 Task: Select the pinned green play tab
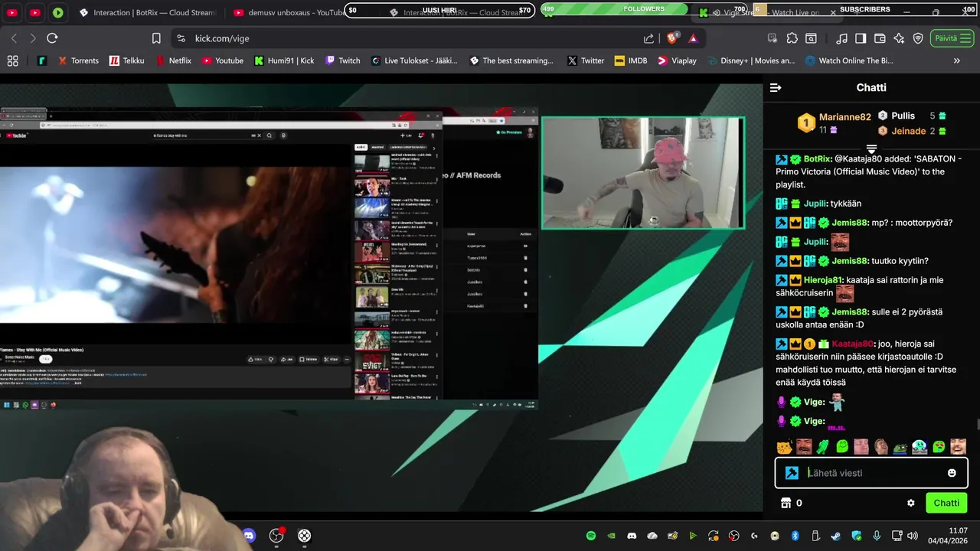(58, 12)
